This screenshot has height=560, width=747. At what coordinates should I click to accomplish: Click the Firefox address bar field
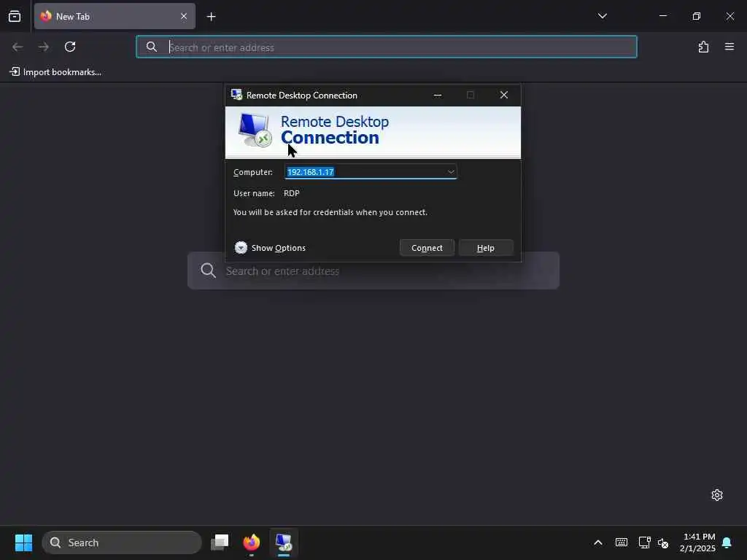387,47
